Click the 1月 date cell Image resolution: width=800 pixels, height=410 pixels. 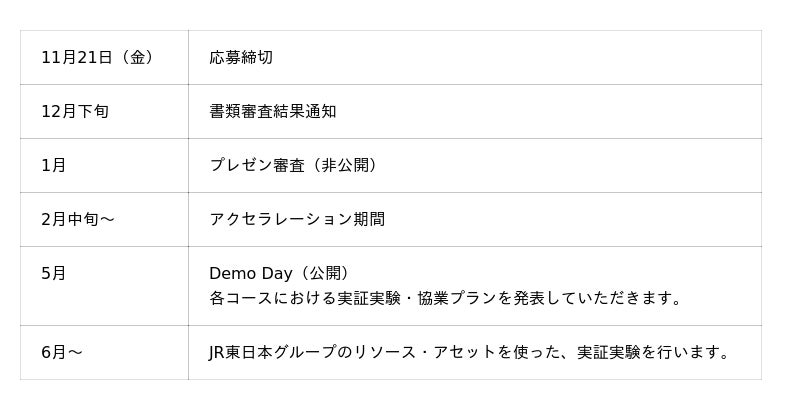(x=54, y=165)
